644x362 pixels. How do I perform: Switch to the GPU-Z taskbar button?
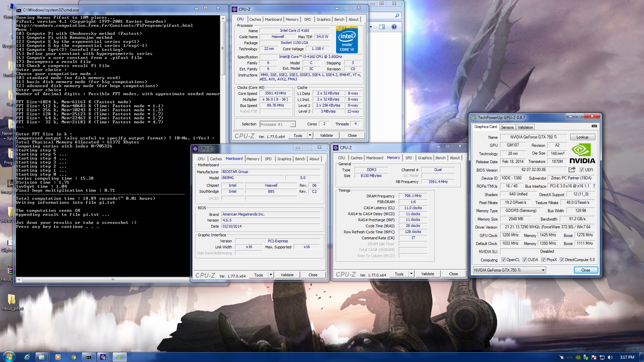tap(120, 357)
